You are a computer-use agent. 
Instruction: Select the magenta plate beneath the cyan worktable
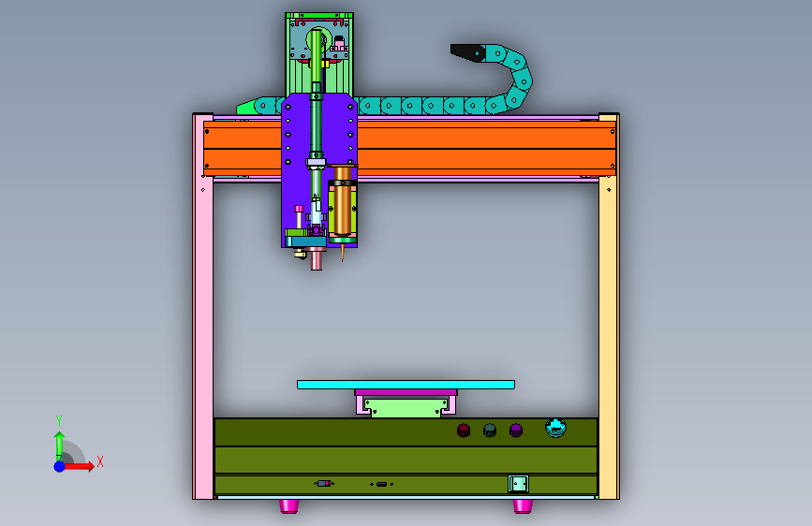click(406, 392)
